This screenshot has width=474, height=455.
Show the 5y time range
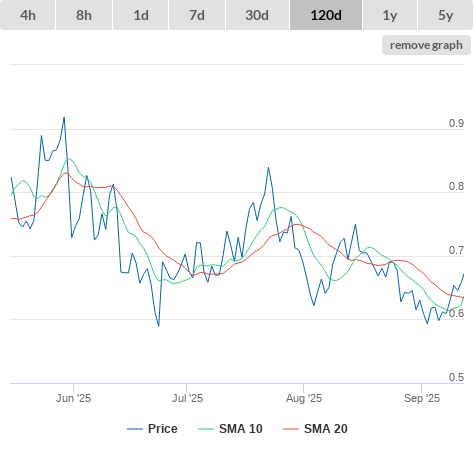click(x=446, y=15)
